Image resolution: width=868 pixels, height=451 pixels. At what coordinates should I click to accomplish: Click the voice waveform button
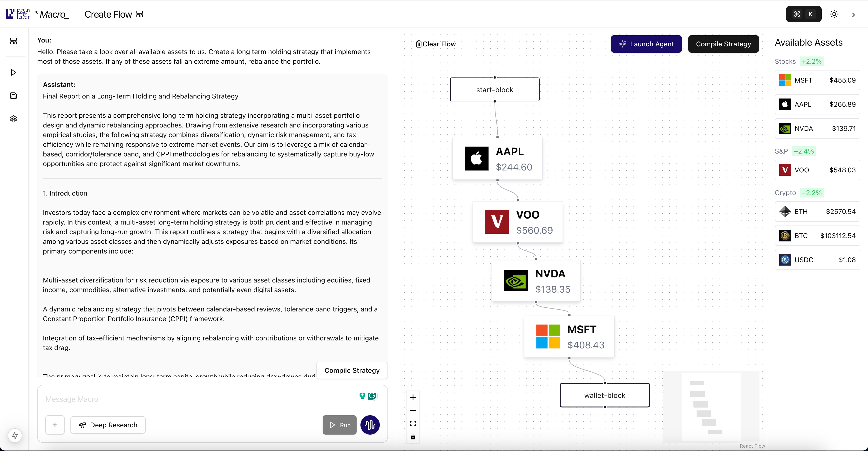[370, 425]
